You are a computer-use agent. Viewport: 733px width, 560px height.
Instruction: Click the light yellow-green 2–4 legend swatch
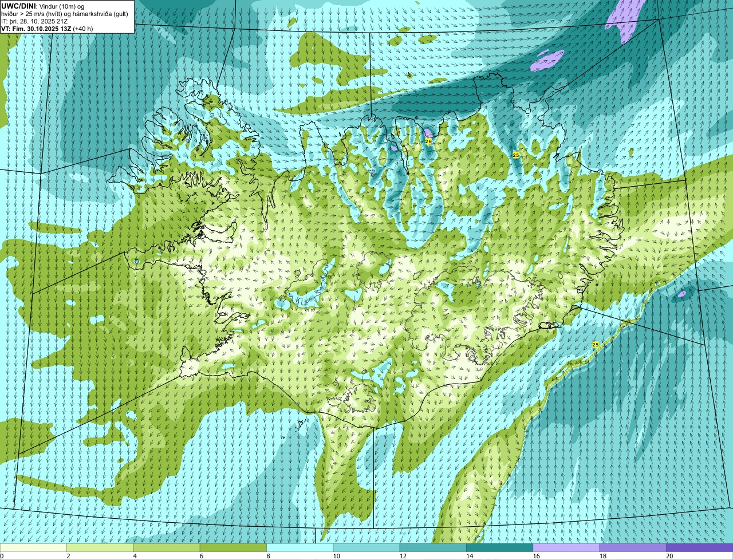(100, 547)
